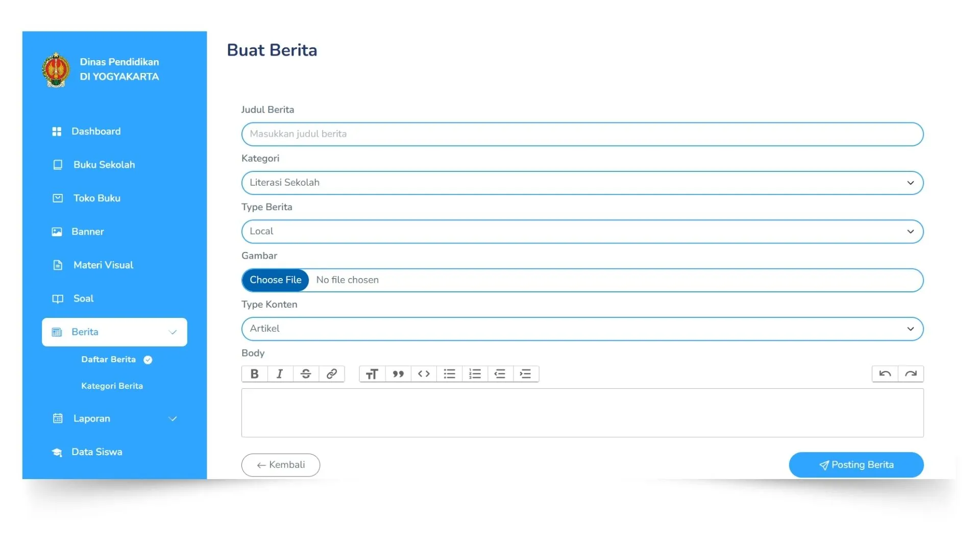The width and height of the screenshot is (980, 551).
Task: Click the Posting Berita button
Action: pos(856,465)
